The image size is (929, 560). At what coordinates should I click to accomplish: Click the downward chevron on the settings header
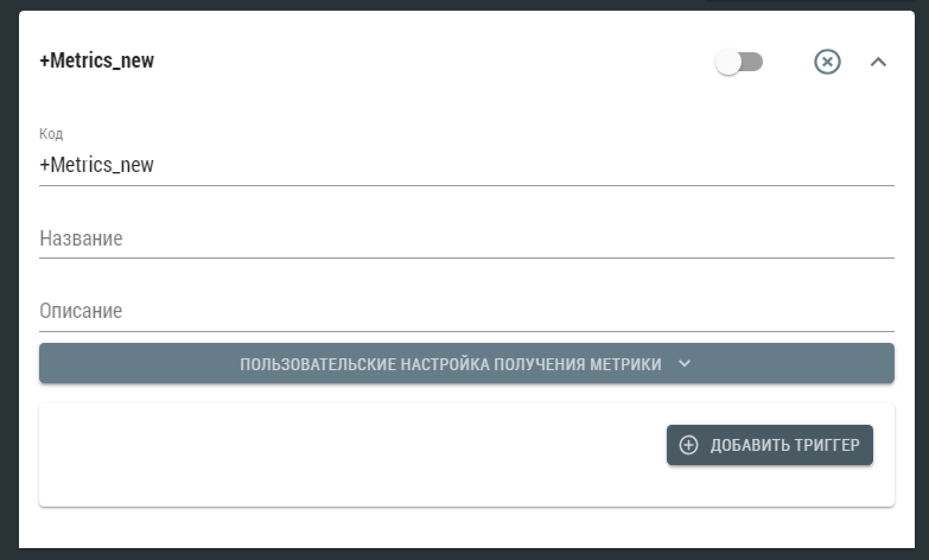(x=685, y=363)
